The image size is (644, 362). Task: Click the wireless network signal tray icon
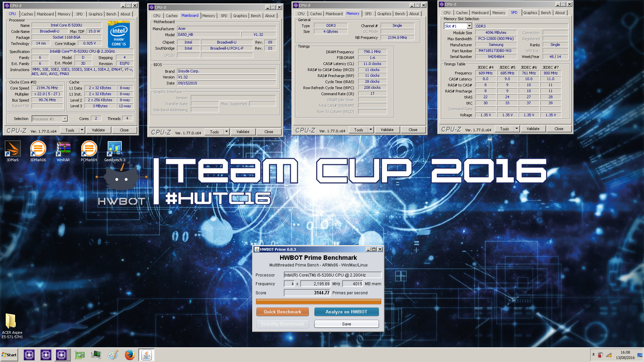tap(609, 355)
